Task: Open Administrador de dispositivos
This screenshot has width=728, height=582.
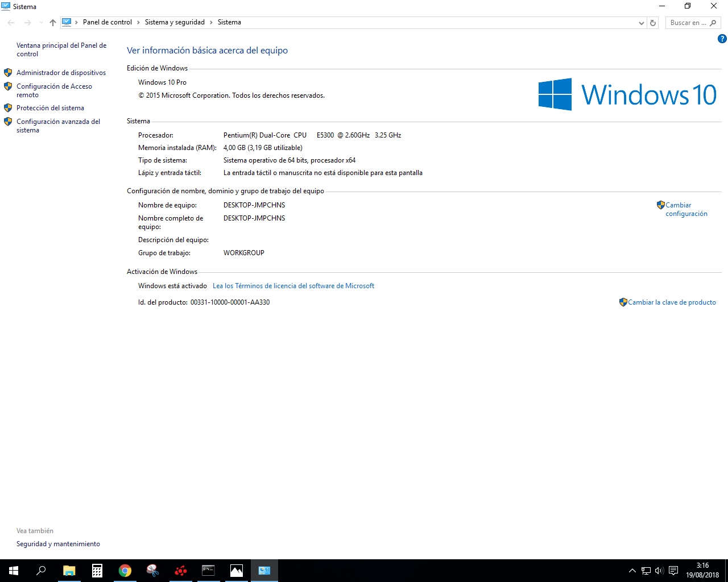Action: tap(61, 73)
